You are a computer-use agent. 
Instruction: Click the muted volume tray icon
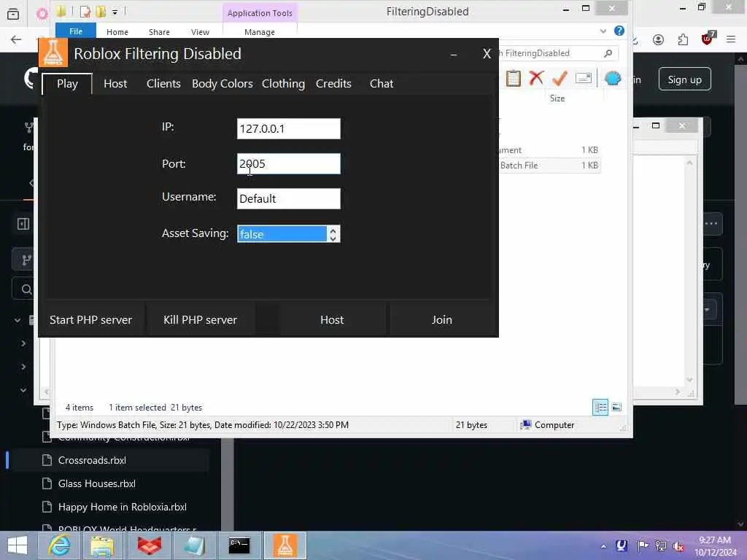[678, 546]
